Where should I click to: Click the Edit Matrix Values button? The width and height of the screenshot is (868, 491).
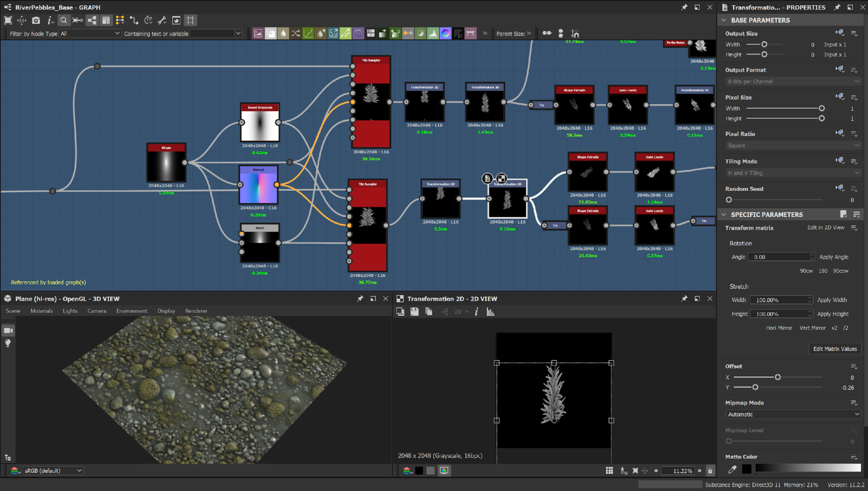tap(835, 349)
